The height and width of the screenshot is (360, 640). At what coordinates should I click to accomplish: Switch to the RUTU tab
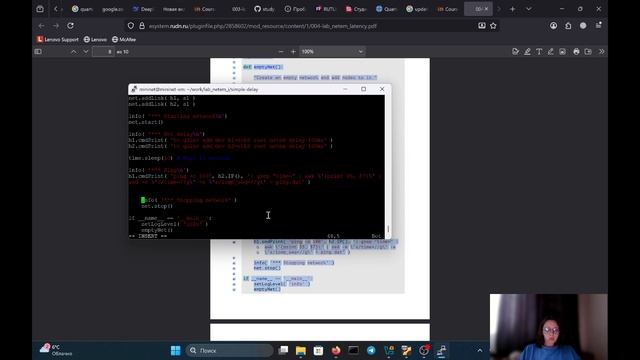pos(325,9)
